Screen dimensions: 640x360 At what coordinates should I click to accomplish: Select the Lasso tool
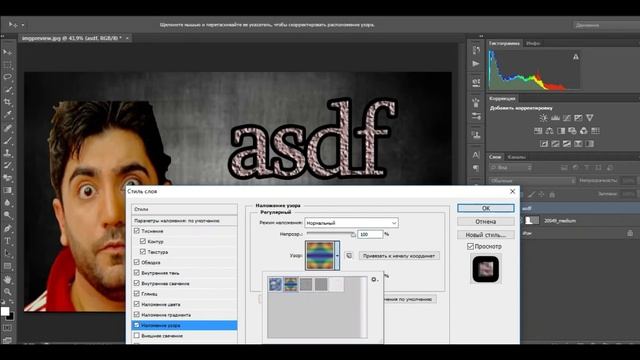coord(7,77)
